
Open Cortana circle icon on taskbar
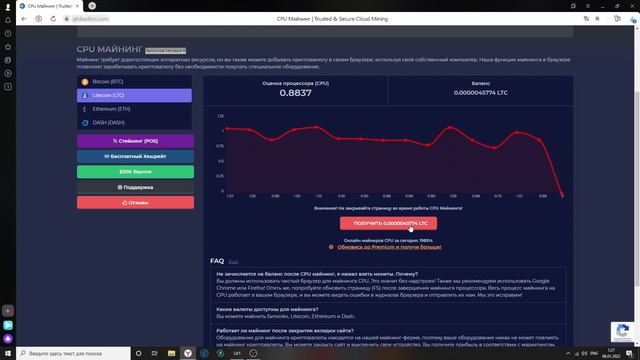coord(138,353)
